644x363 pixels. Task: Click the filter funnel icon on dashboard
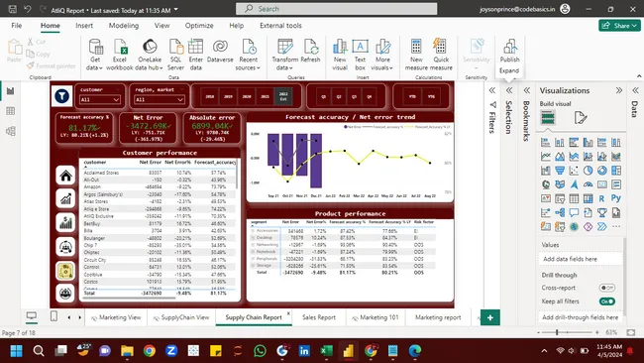pyautogui.click(x=62, y=96)
